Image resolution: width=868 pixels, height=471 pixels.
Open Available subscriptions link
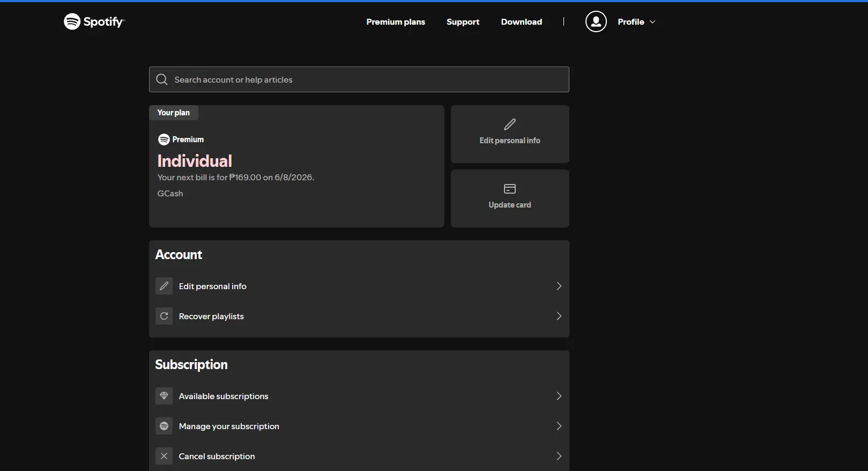coord(224,396)
